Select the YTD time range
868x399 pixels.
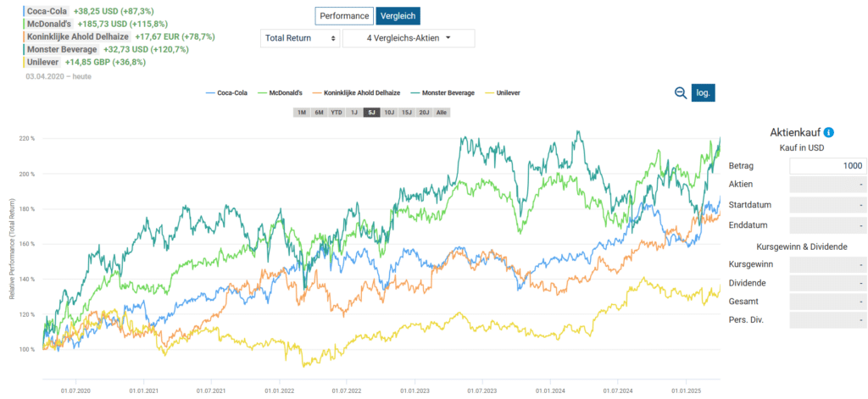point(336,113)
